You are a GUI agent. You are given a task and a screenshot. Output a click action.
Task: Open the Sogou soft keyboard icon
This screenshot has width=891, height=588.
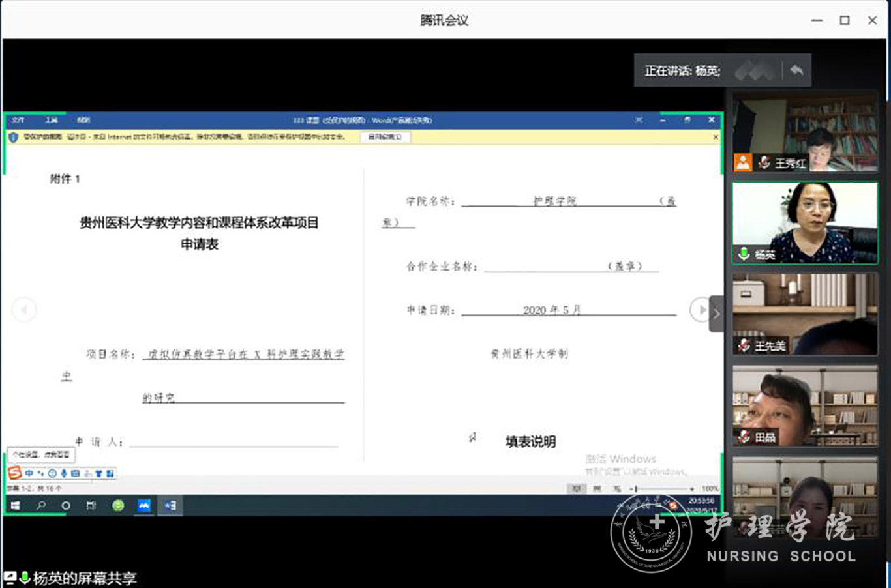(x=75, y=473)
